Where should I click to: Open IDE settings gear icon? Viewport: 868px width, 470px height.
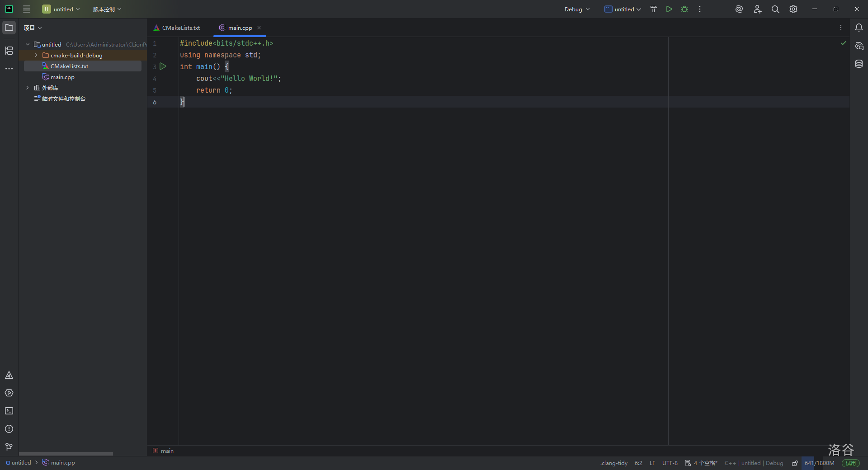793,9
